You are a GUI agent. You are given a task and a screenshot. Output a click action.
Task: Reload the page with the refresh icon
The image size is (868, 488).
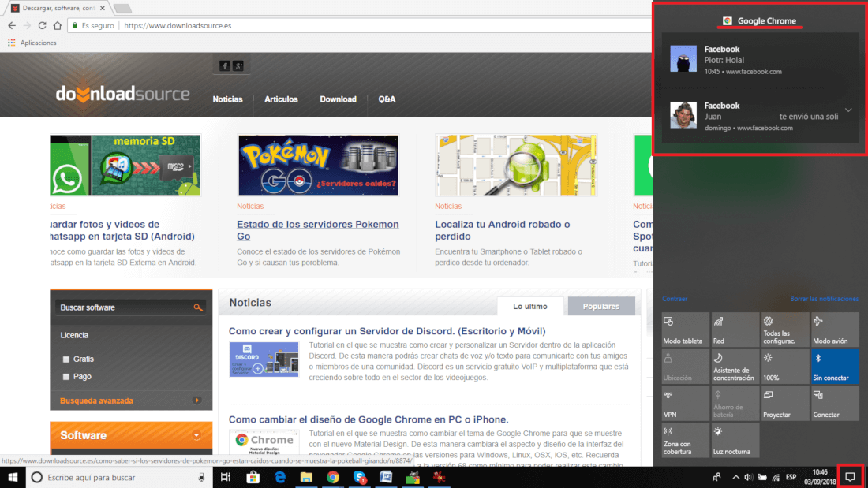tap(42, 25)
